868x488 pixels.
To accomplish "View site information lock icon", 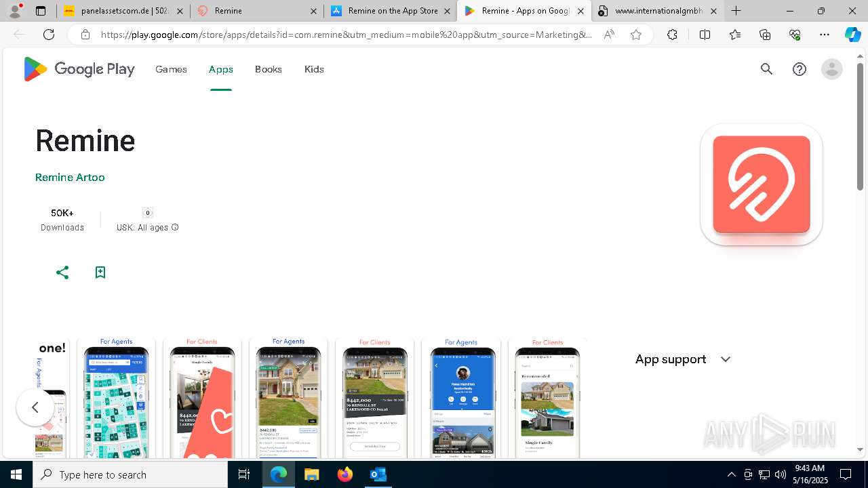I will (x=85, y=35).
